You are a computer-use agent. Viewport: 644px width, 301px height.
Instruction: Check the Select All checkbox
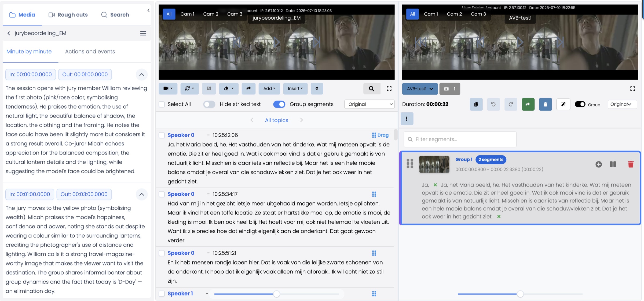tap(162, 104)
